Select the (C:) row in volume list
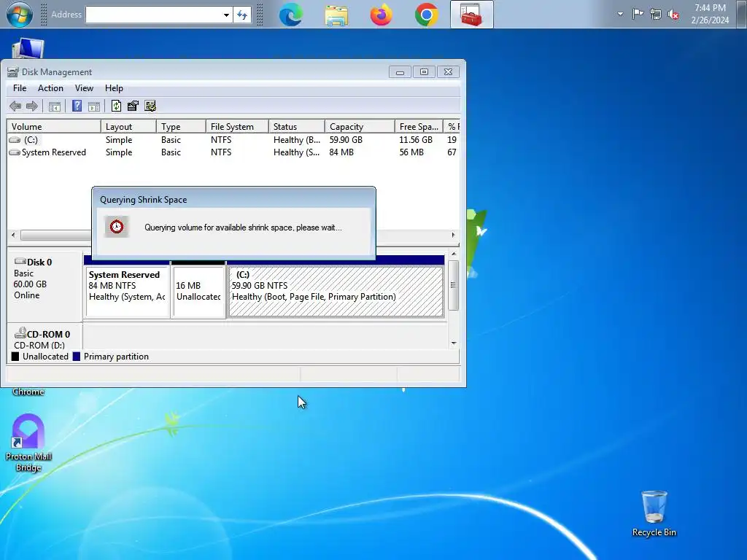The width and height of the screenshot is (747, 560). (233, 140)
